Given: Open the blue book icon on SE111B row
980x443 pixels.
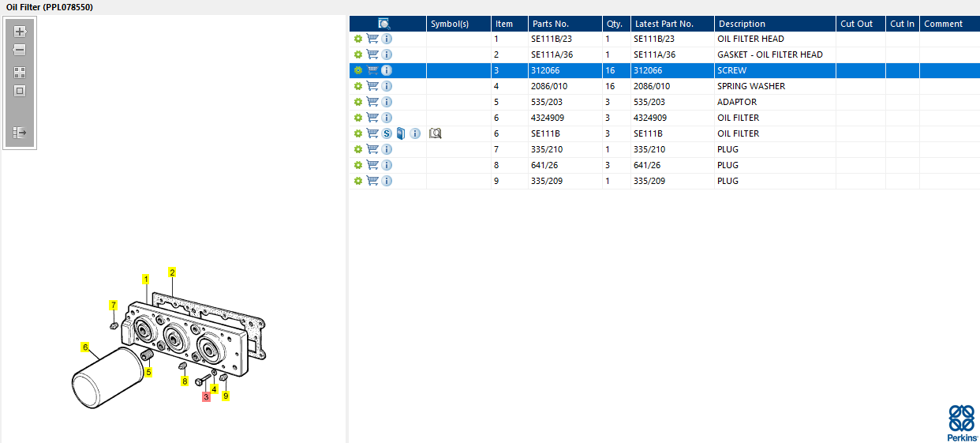Looking at the screenshot, I should [x=401, y=133].
